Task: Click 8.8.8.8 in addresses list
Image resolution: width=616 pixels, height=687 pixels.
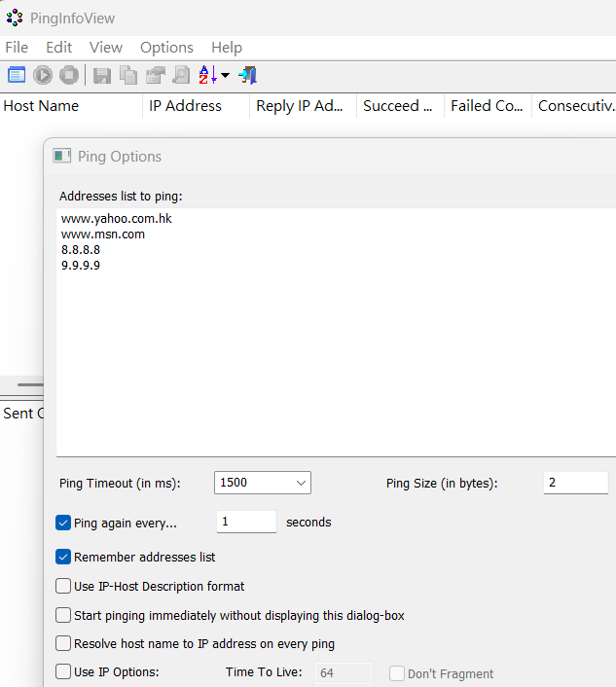Action: [81, 250]
